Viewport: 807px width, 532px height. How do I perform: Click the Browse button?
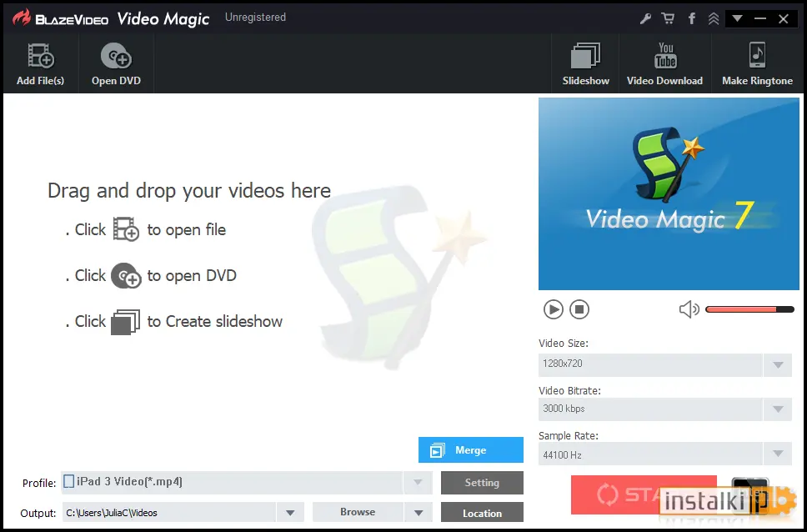click(x=358, y=513)
